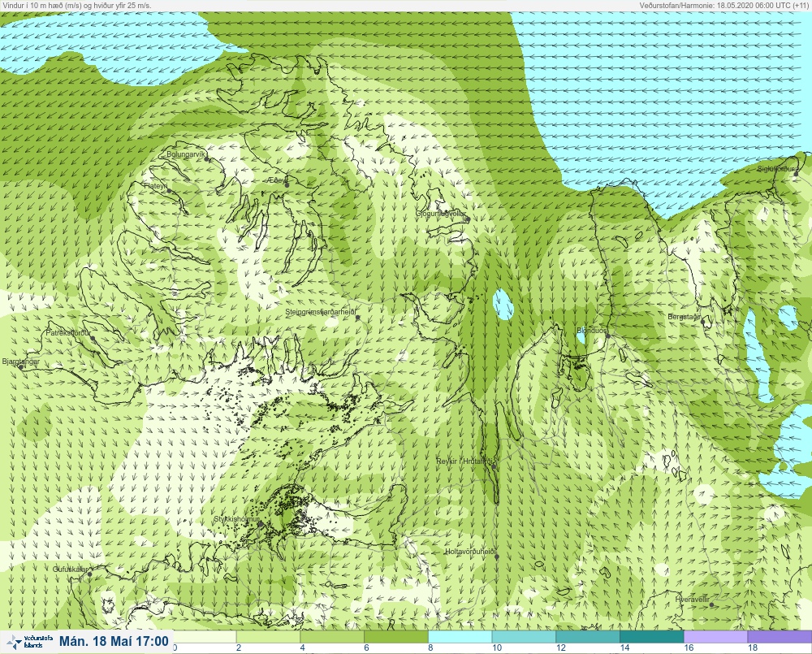The image size is (812, 654).
Task: Click the palest legend swatch for 0–2 m/s
Action: point(204,636)
